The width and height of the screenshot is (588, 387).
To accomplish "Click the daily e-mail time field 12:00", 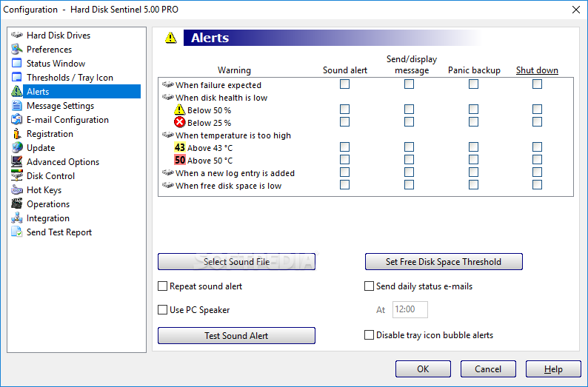I will pos(410,309).
